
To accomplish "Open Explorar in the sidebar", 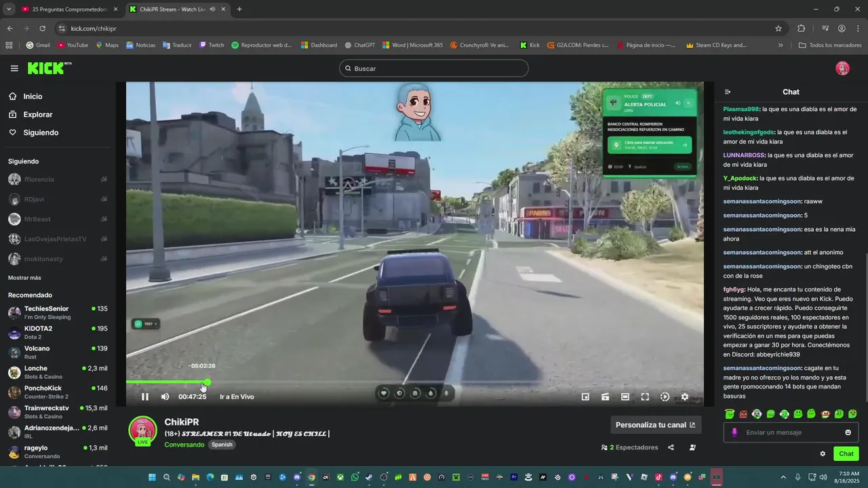I will coord(37,115).
